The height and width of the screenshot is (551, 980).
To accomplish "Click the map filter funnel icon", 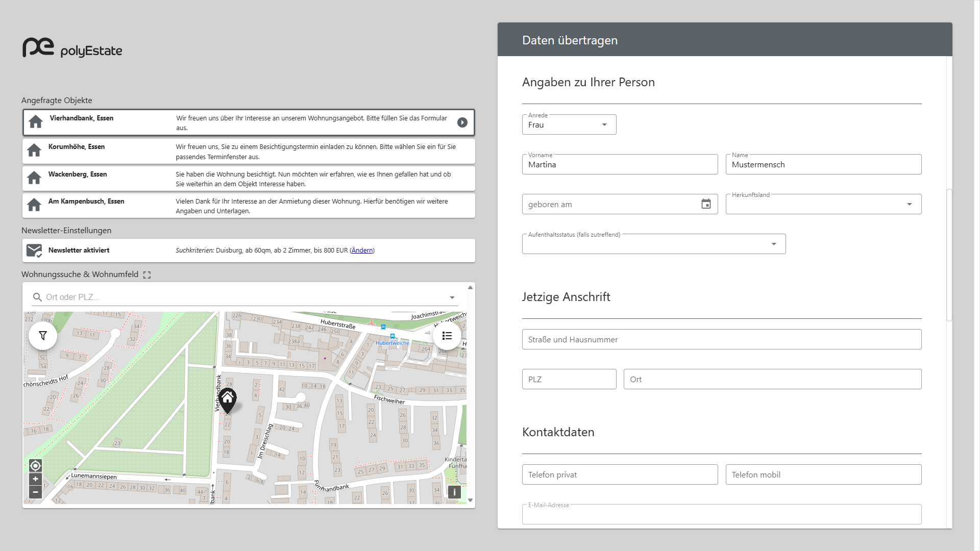I will coord(43,336).
